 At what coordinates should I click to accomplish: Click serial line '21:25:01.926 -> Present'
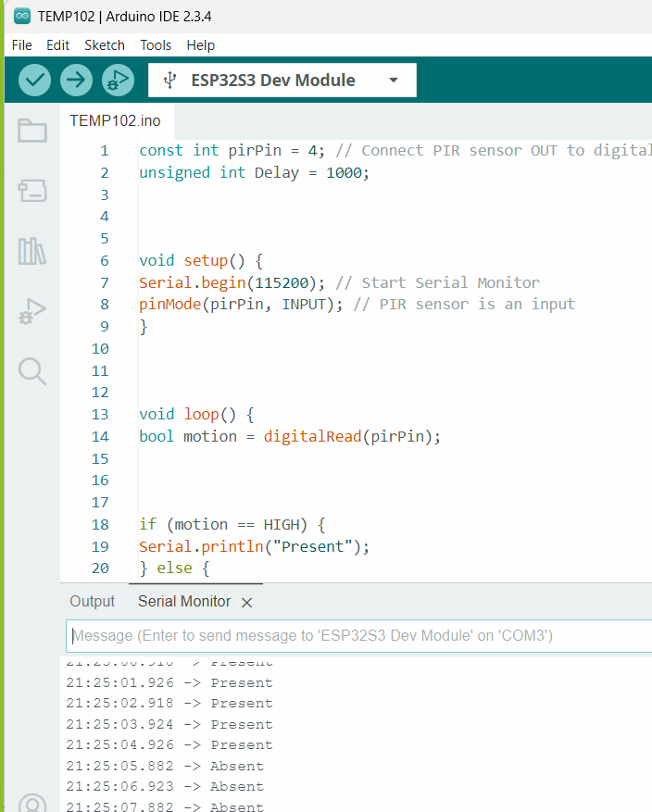169,682
